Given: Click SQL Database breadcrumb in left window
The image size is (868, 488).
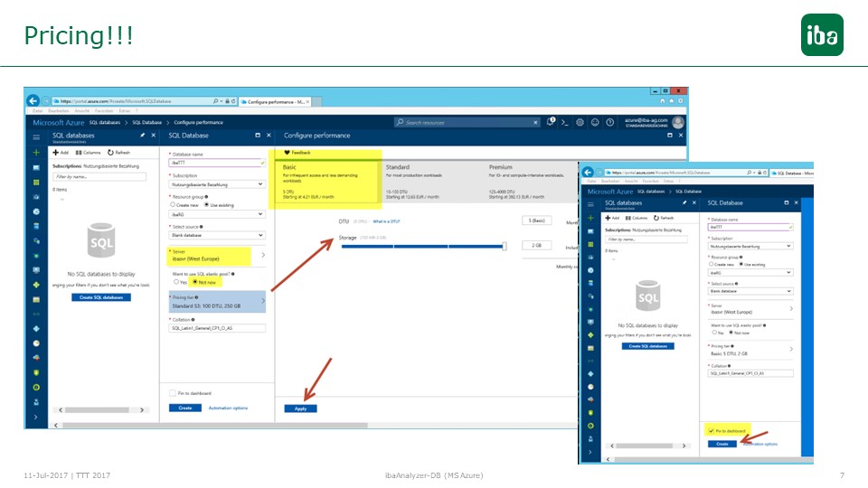Looking at the screenshot, I should pos(146,122).
